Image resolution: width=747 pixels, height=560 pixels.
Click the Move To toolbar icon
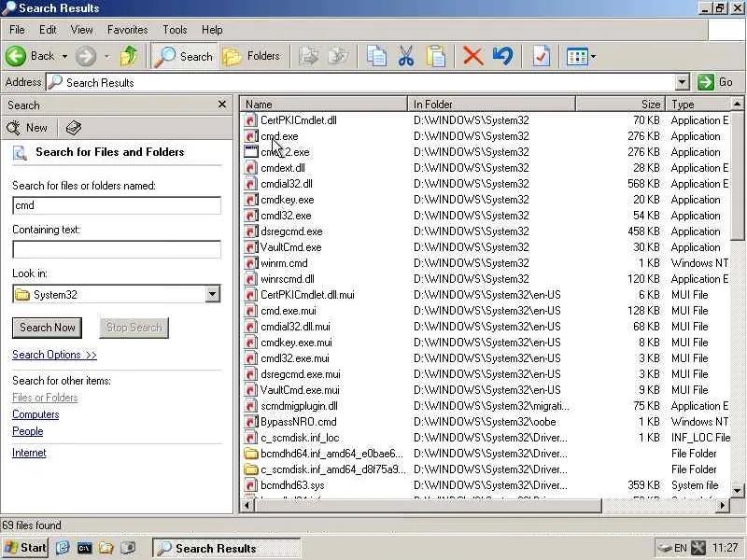(309, 56)
